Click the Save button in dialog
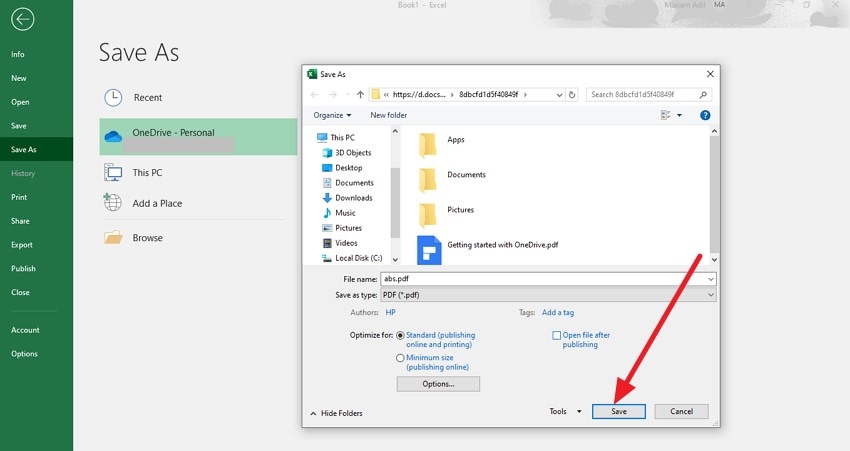This screenshot has height=451, width=850. click(x=619, y=411)
